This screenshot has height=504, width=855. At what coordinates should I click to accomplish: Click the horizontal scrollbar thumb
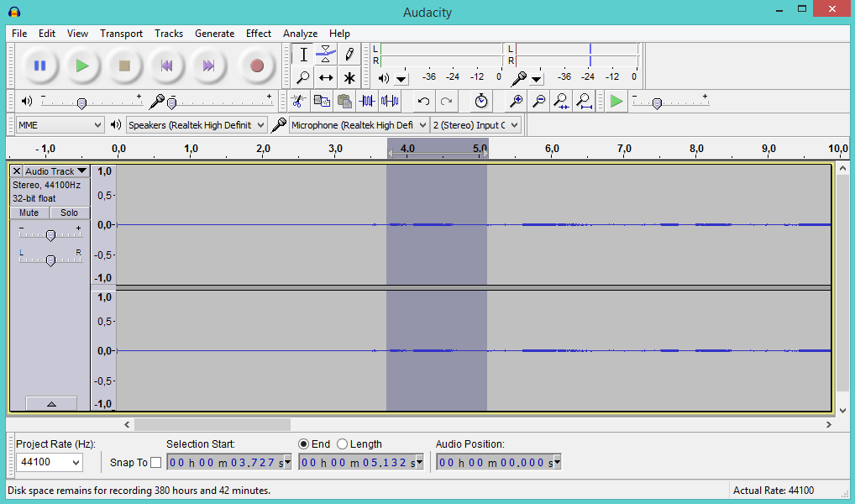point(212,424)
